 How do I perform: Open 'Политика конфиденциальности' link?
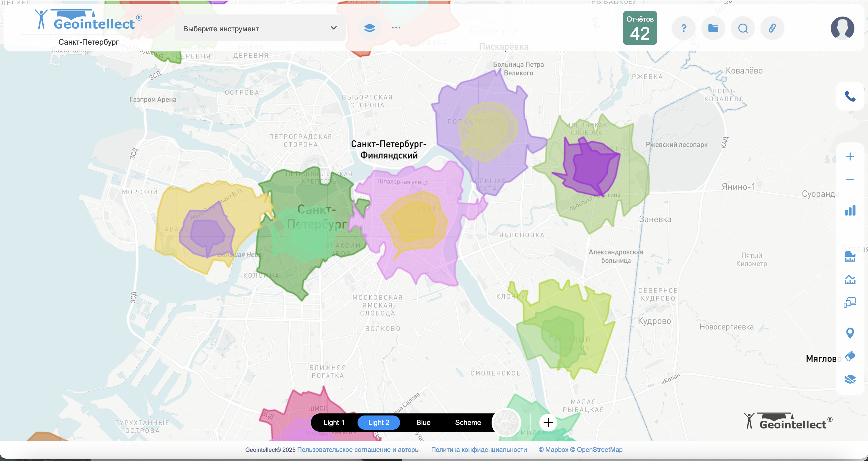(479, 449)
